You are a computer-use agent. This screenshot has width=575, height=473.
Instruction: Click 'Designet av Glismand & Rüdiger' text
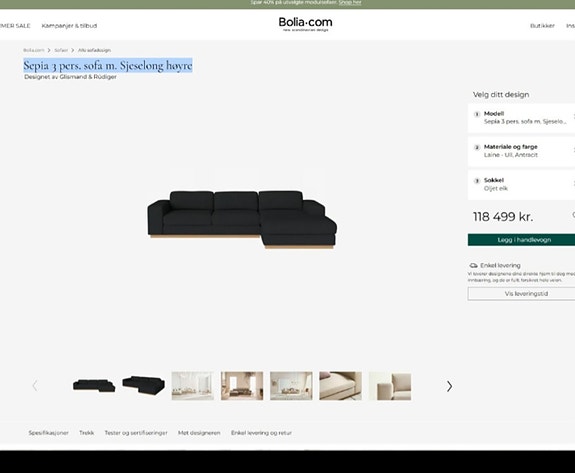point(70,77)
